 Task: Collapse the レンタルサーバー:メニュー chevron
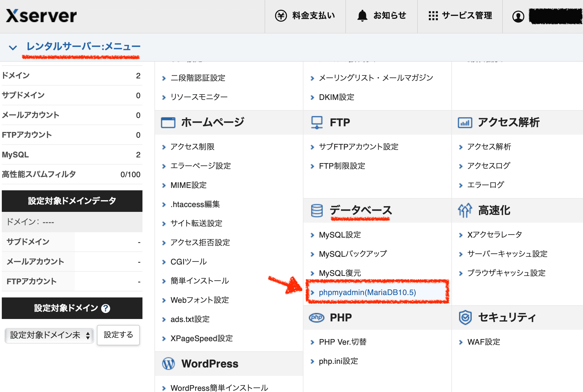point(13,47)
